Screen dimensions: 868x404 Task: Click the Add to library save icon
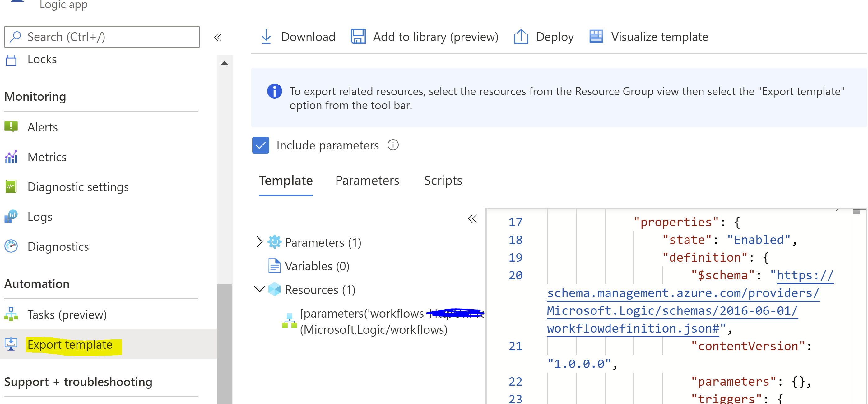coord(358,36)
